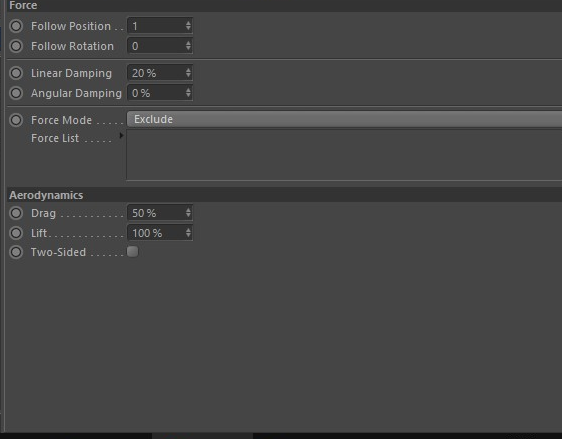The width and height of the screenshot is (562, 439).
Task: Click the keyframe circle beside Two-Sided
Action: click(16, 252)
